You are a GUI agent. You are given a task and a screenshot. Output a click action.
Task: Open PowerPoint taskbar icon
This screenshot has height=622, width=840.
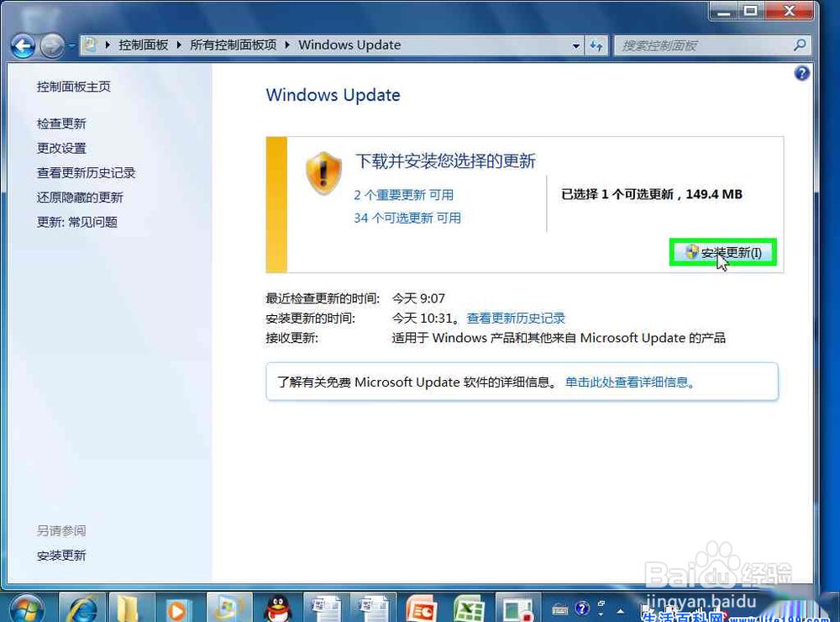[422, 609]
